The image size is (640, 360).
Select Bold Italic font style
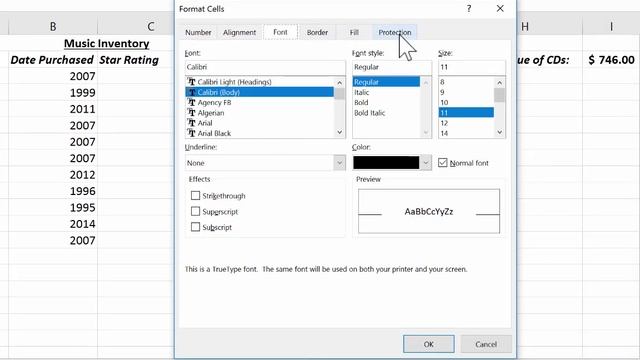386,113
